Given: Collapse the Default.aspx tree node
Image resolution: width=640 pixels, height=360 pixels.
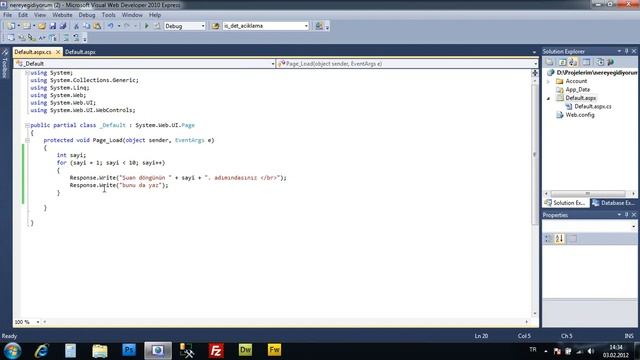Looking at the screenshot, I should [548, 98].
